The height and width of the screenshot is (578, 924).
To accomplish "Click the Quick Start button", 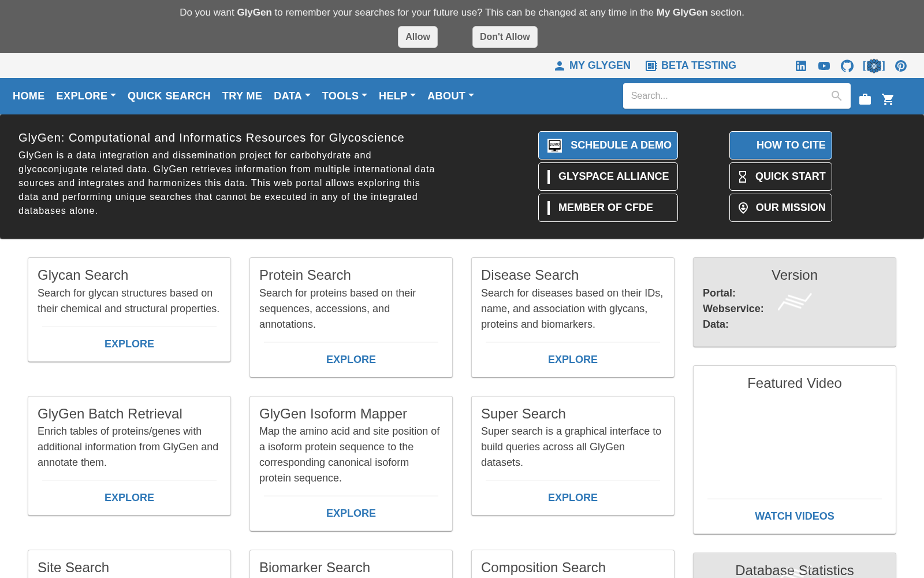I will [781, 177].
